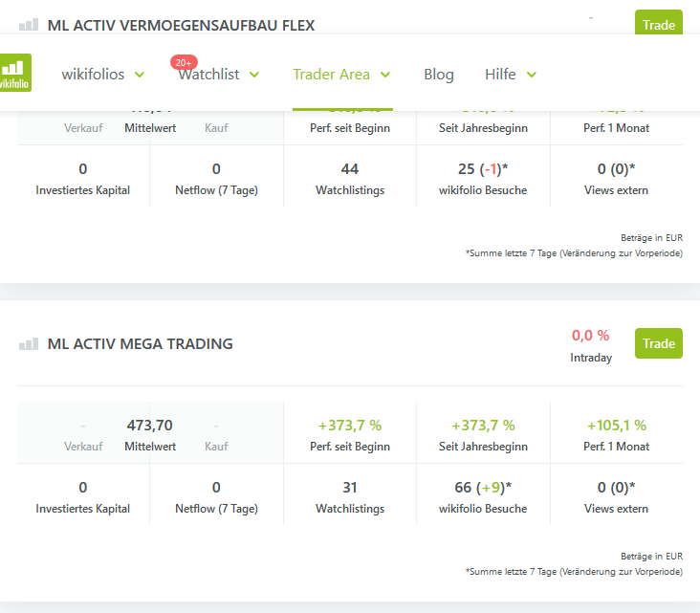Viewport: 700px width, 613px height.
Task: Click the red 20+ Watchlist notification badge
Action: 184,62
